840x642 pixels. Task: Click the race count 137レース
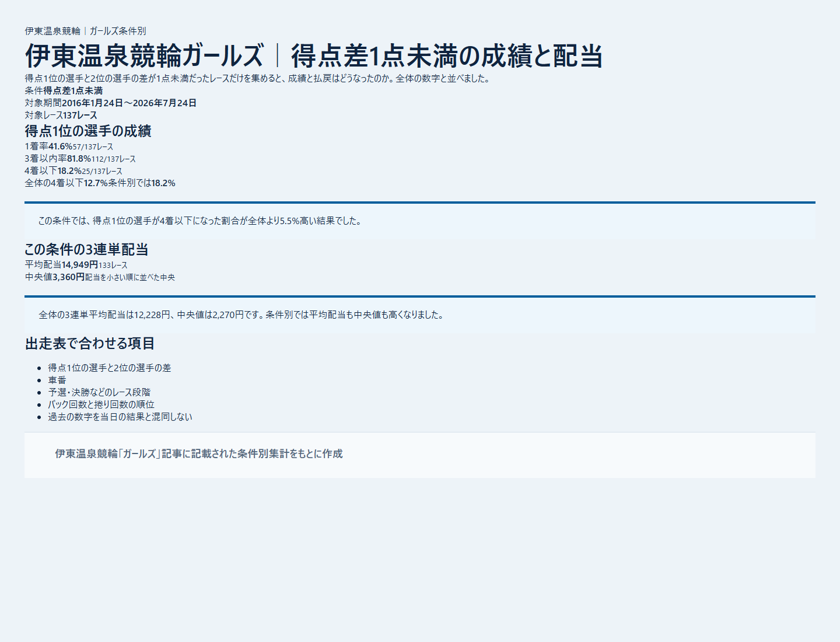(x=80, y=115)
